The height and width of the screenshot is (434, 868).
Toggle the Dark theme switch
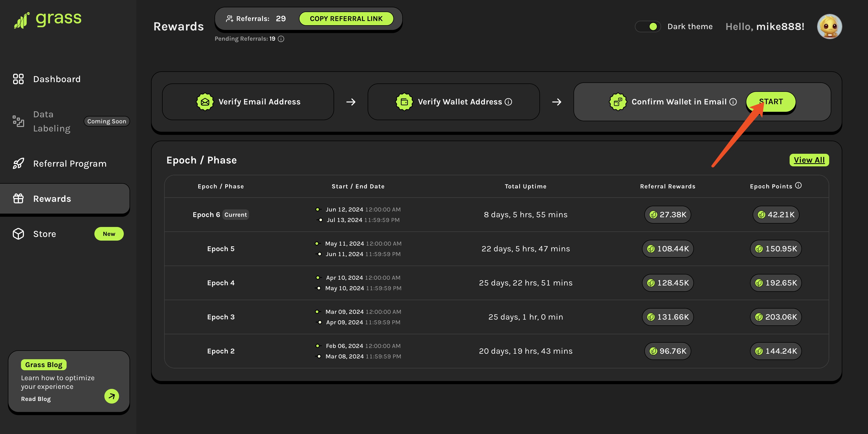pyautogui.click(x=648, y=26)
